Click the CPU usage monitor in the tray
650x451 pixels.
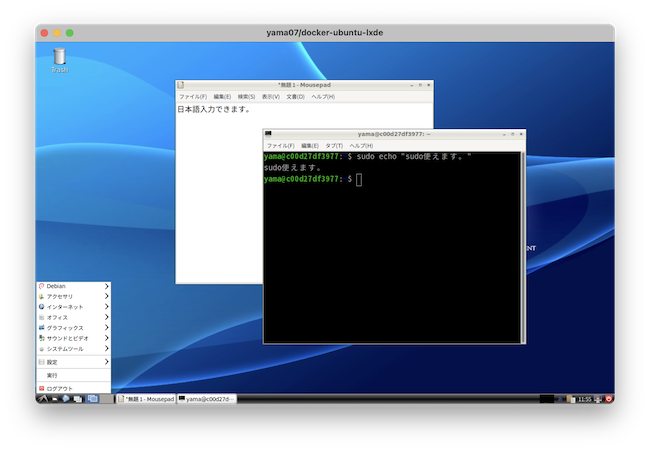pyautogui.click(x=547, y=399)
